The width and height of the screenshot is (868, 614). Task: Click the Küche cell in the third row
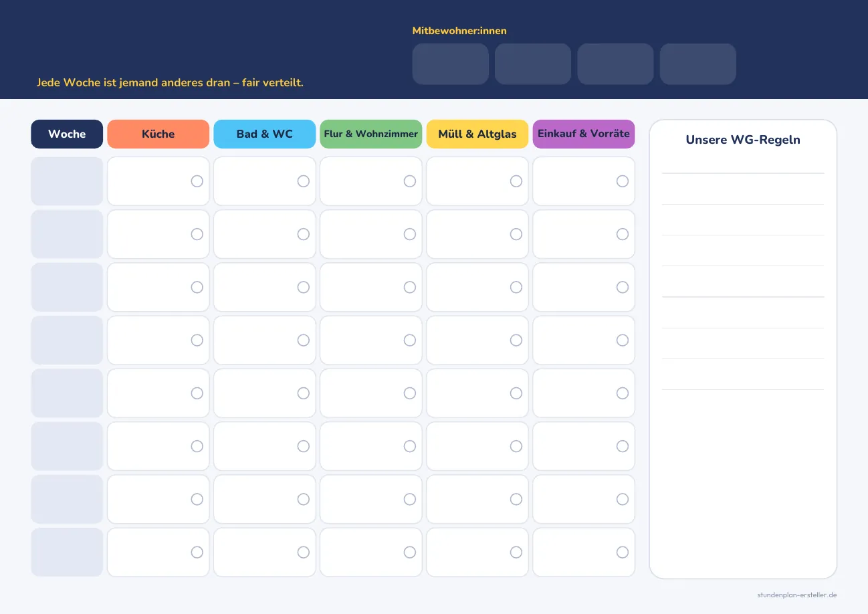click(x=158, y=287)
